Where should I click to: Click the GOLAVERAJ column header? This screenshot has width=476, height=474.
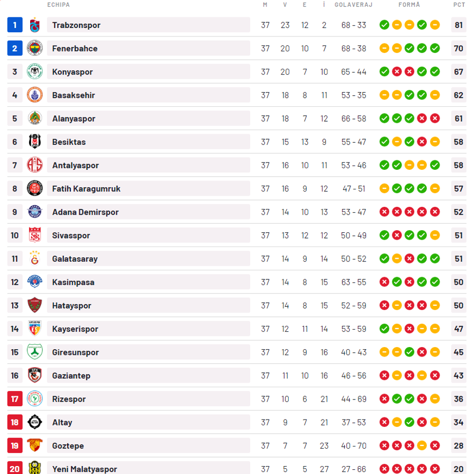tap(353, 5)
